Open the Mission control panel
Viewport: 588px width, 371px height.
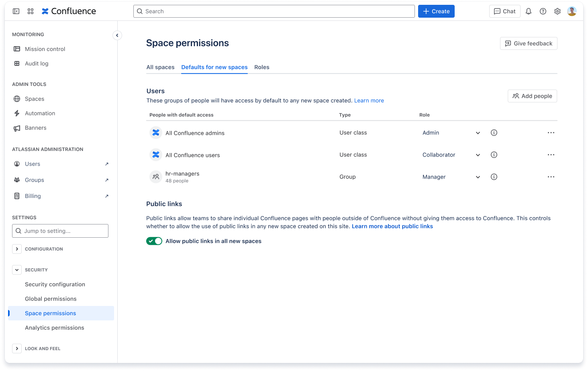pyautogui.click(x=45, y=49)
